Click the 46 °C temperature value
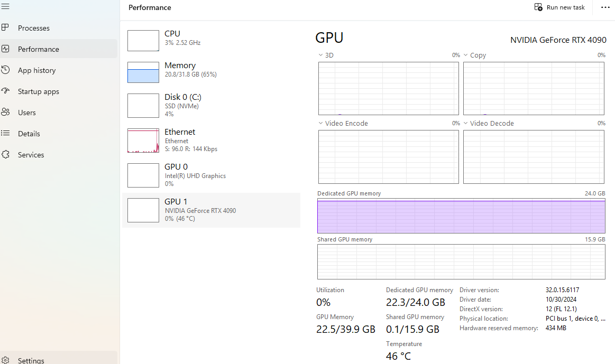This screenshot has height=364, width=615. pos(398,356)
